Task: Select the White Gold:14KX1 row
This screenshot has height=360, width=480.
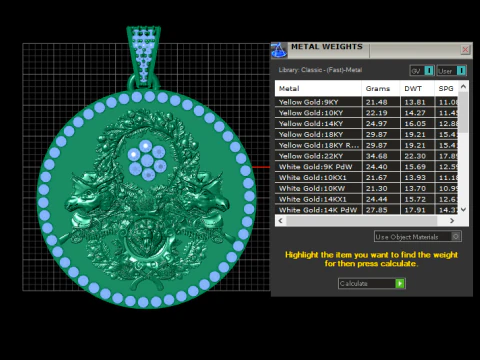Action: click(366, 199)
